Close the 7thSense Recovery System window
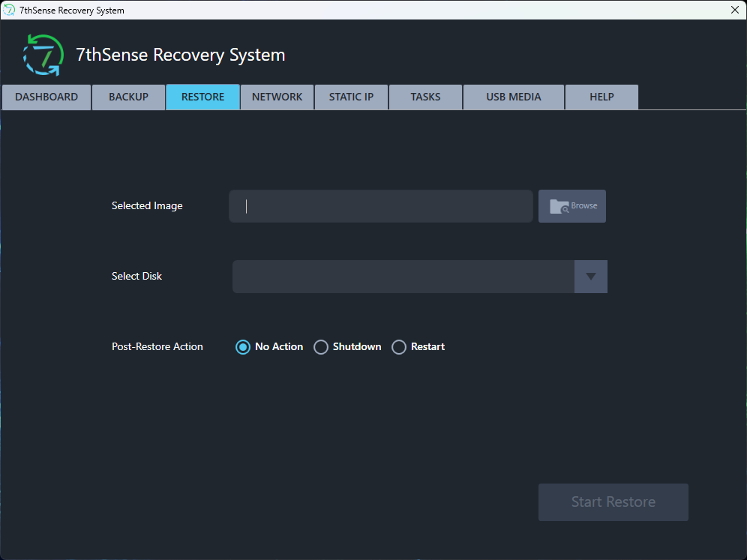Image resolution: width=747 pixels, height=560 pixels. pos(734,10)
